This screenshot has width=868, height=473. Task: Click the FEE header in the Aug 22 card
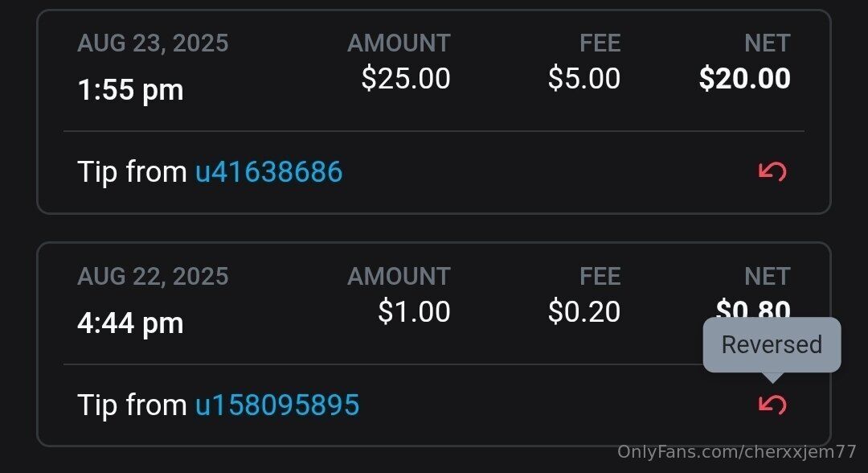(x=600, y=276)
